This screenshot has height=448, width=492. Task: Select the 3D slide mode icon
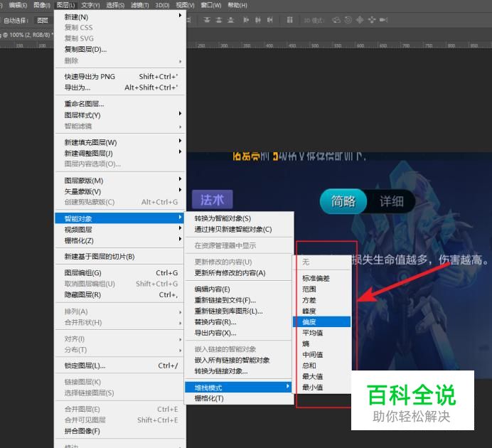pyautogui.click(x=372, y=20)
